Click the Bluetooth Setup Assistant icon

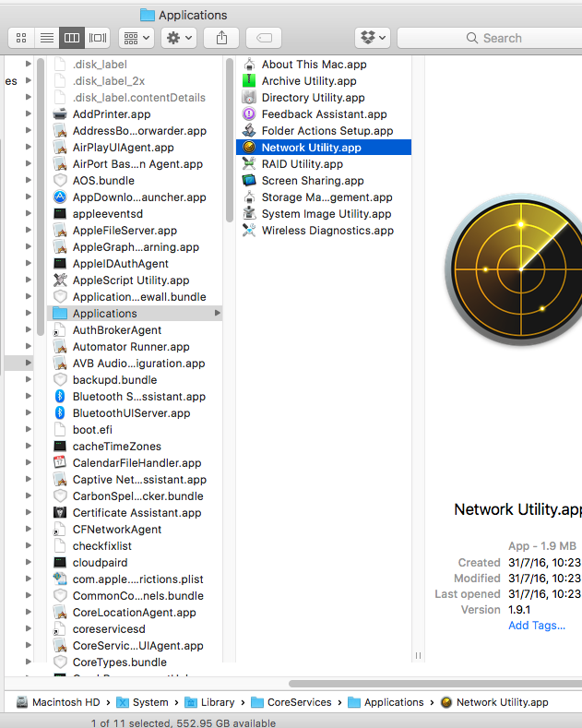[60, 397]
